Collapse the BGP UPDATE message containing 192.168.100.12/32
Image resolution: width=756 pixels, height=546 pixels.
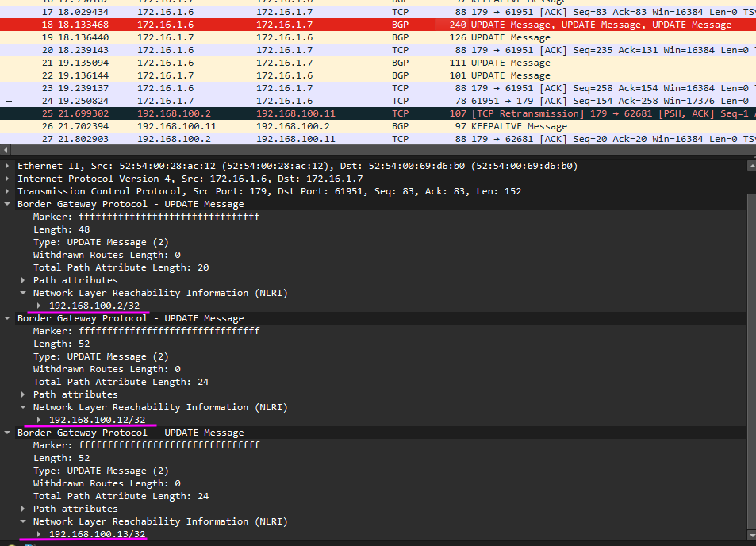7,318
